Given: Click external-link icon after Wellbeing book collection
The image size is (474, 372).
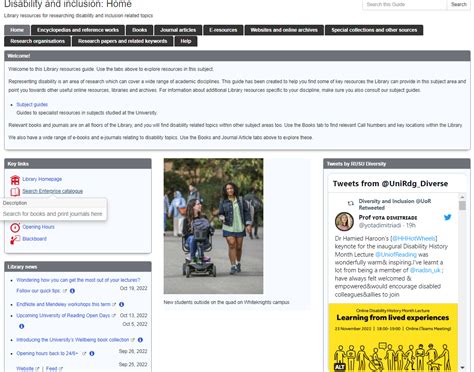Looking at the screenshot, I should [133, 340].
